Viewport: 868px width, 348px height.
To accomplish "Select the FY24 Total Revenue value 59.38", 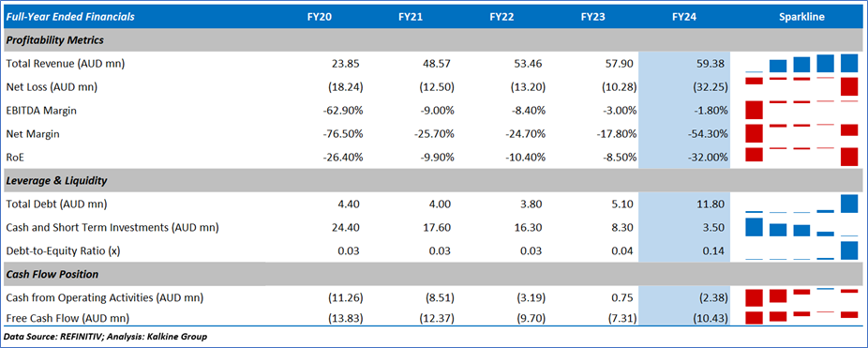I will coord(711,64).
